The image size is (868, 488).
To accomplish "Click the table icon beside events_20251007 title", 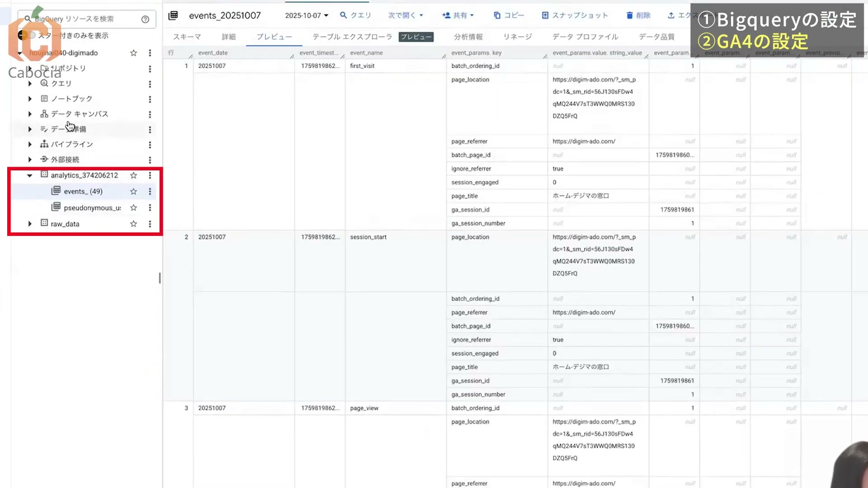I will (173, 16).
